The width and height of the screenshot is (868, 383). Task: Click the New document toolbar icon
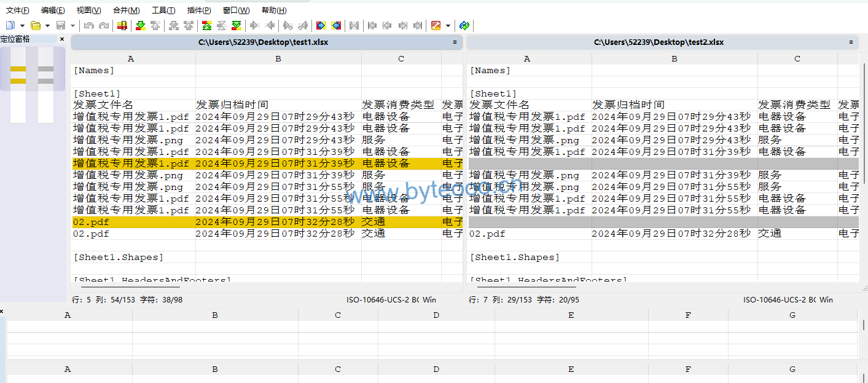coord(10,25)
